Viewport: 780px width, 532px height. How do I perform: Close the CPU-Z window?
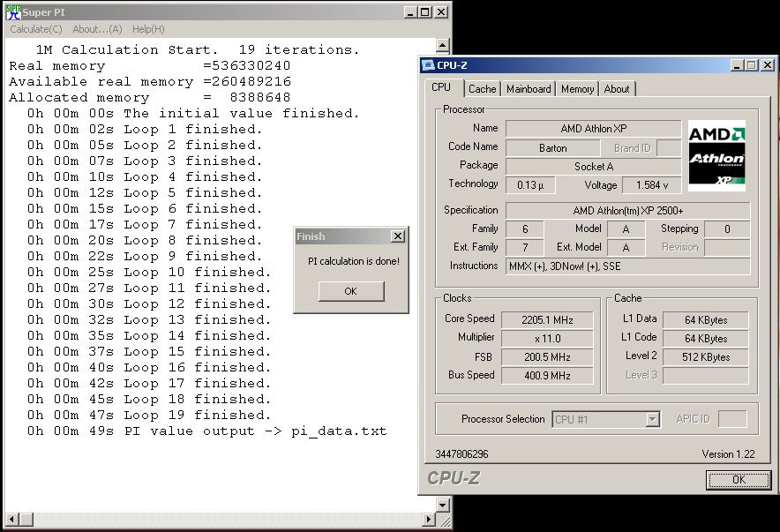pos(768,65)
